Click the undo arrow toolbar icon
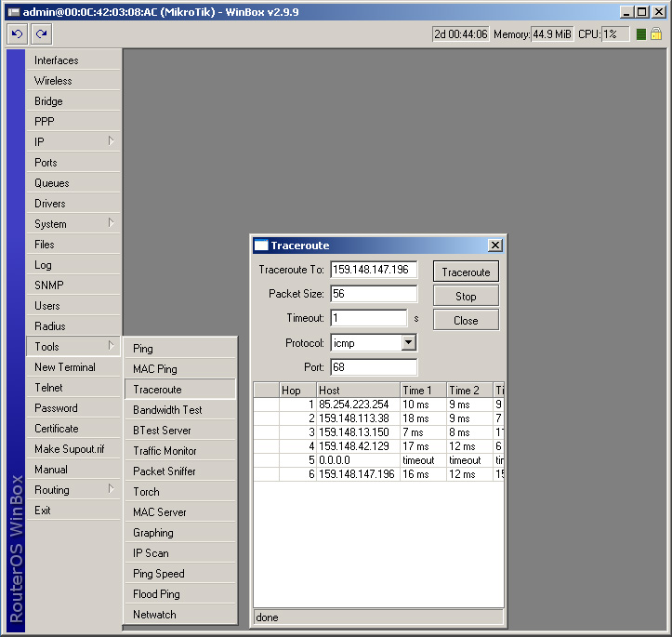The height and width of the screenshot is (637, 672). (17, 34)
